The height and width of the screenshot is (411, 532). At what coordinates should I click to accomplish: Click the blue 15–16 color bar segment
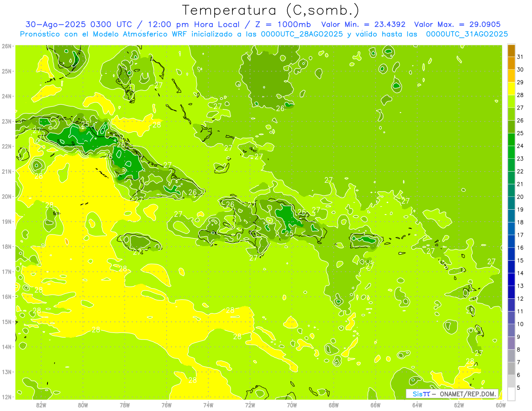(x=511, y=254)
